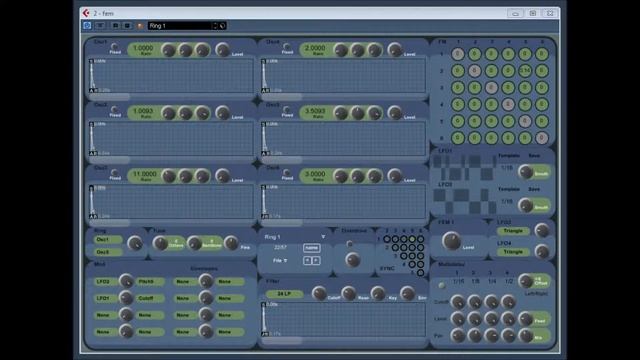Click the name button in preset panel
The width and height of the screenshot is (640, 360).
[311, 248]
